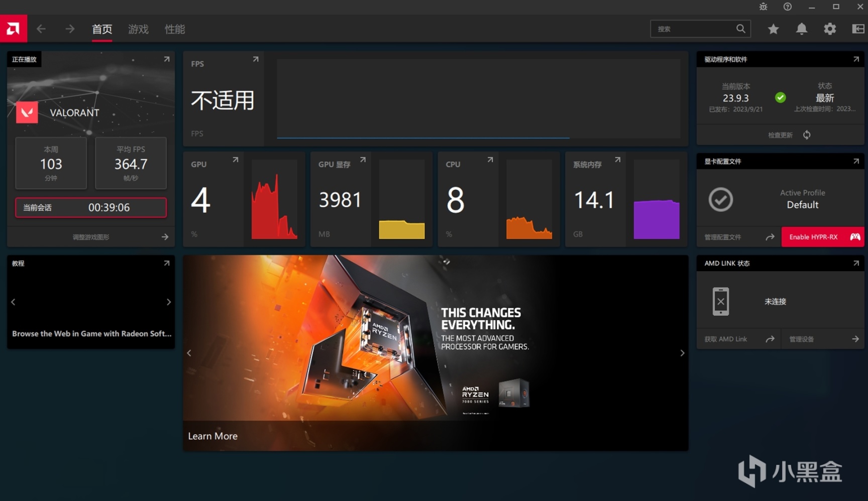Expand the CPU usage panel
The height and width of the screenshot is (501, 868).
pos(490,160)
